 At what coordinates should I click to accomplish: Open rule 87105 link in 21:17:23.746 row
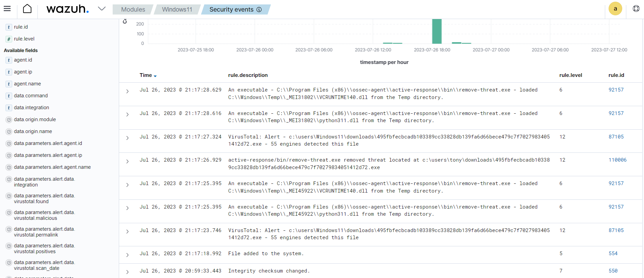616,230
